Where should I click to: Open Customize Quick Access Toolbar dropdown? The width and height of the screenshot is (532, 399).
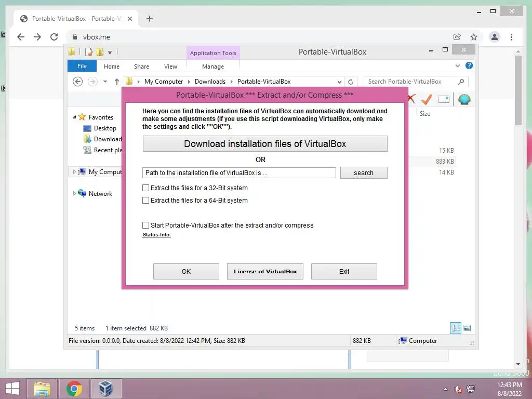pyautogui.click(x=110, y=52)
